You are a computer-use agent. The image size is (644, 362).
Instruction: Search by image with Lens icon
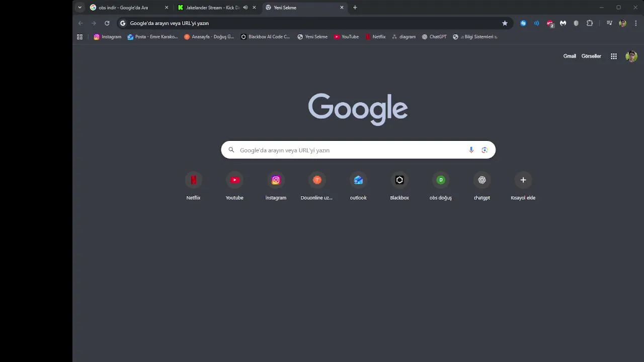coord(485,150)
